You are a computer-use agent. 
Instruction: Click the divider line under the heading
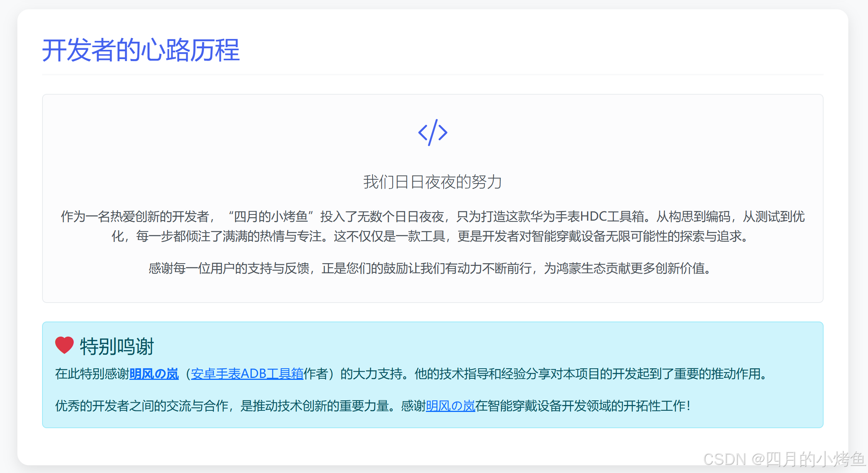[432, 74]
